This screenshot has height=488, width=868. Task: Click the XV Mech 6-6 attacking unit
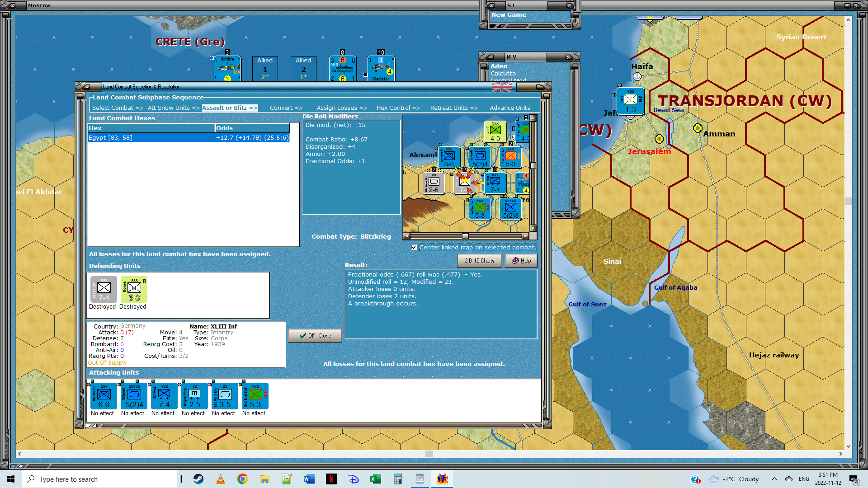[x=104, y=396]
